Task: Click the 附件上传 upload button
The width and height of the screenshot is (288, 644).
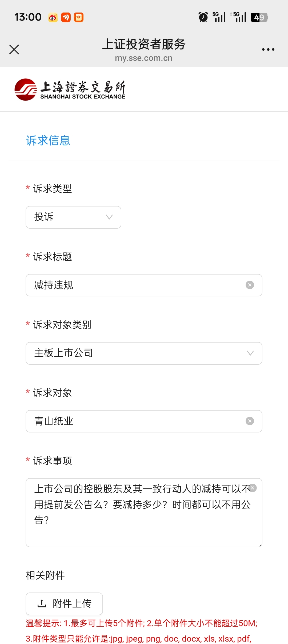Action: (x=64, y=603)
